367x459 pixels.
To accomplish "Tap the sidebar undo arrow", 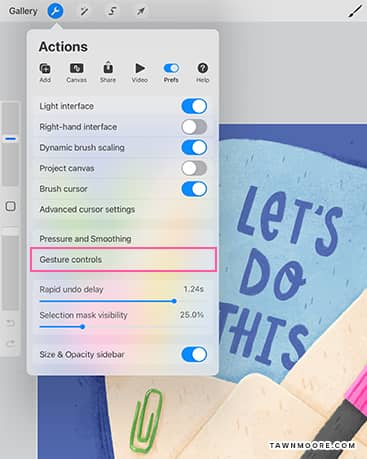I will [11, 323].
